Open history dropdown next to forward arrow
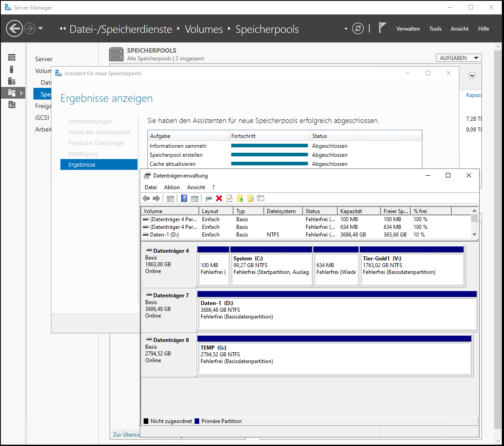 click(41, 28)
